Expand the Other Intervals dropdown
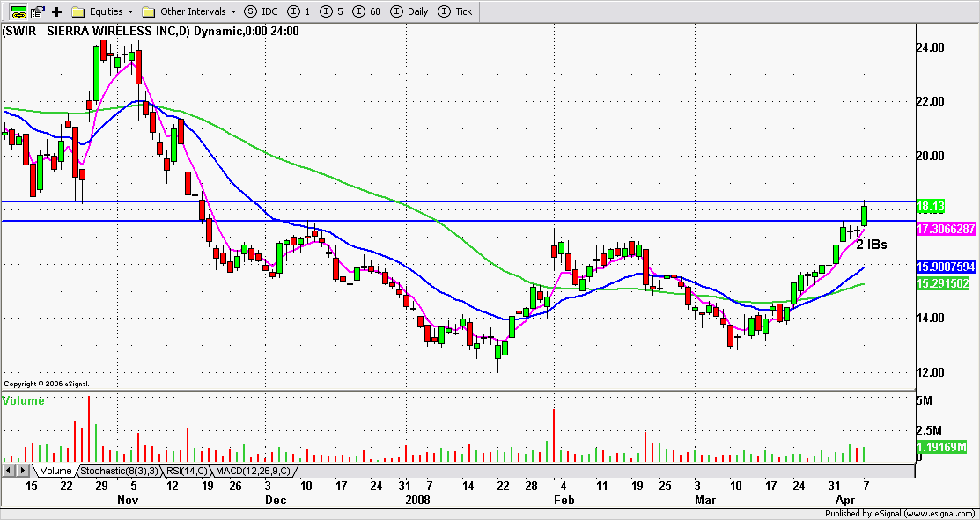The image size is (980, 520). 190,11
